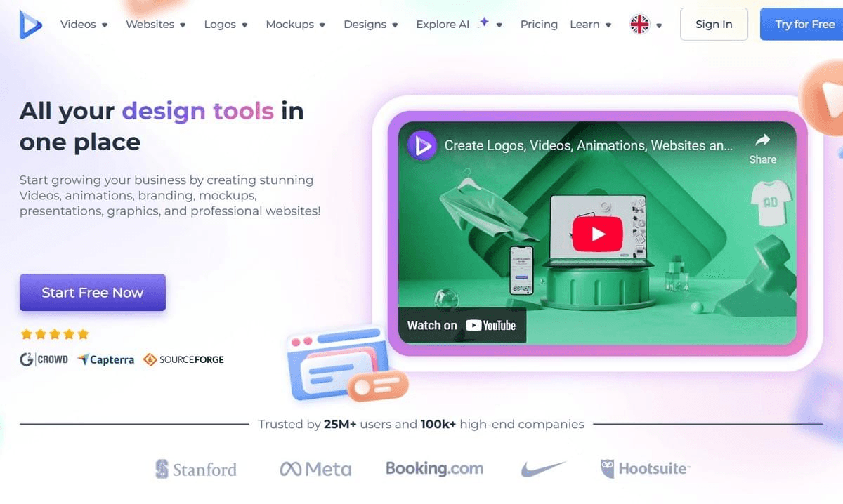Click the Hootsuite owl logo

click(x=645, y=469)
